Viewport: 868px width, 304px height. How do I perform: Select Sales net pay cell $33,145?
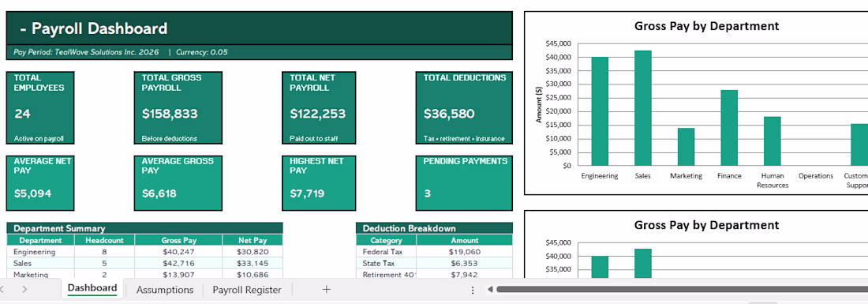pos(253,263)
